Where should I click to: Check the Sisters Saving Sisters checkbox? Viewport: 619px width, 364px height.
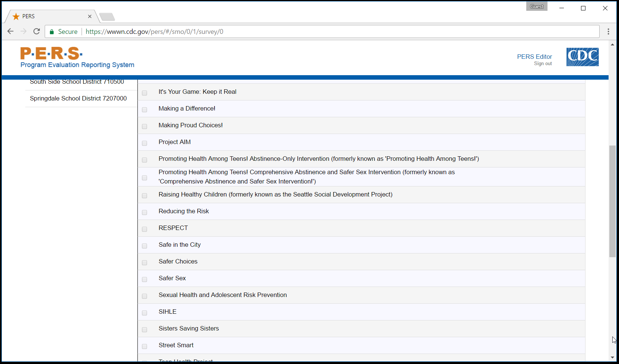coord(145,329)
